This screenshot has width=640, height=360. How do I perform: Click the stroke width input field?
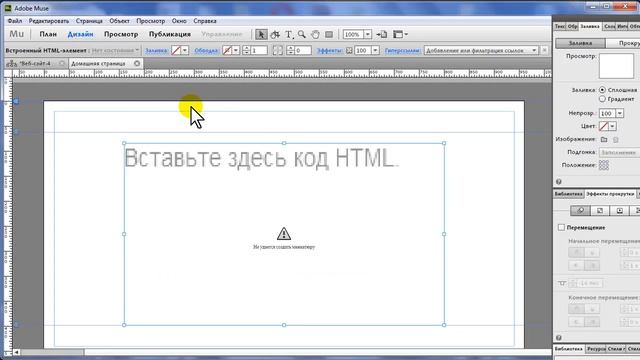tap(259, 50)
